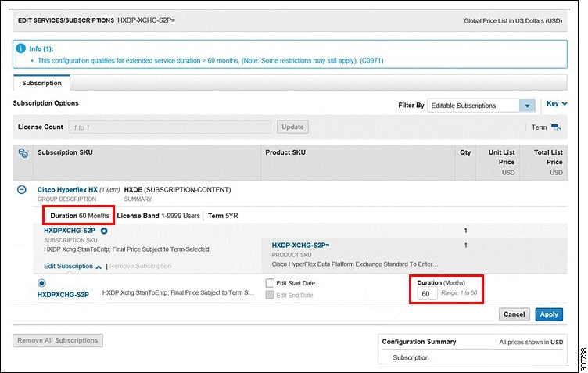
Task: Click the expand-all icon in the table header
Action: pos(23,153)
